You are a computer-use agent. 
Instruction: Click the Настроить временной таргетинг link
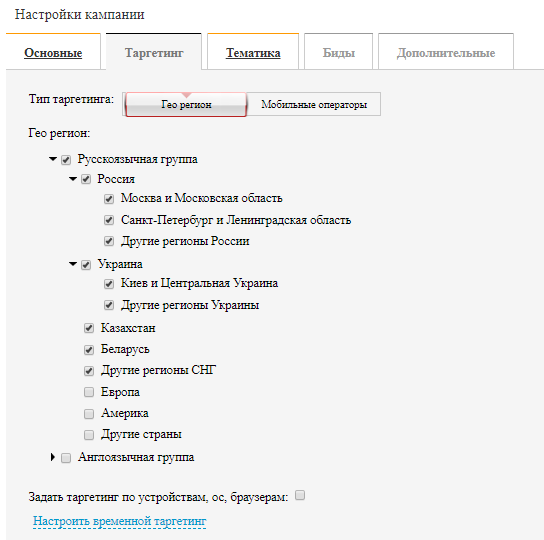tap(119, 521)
